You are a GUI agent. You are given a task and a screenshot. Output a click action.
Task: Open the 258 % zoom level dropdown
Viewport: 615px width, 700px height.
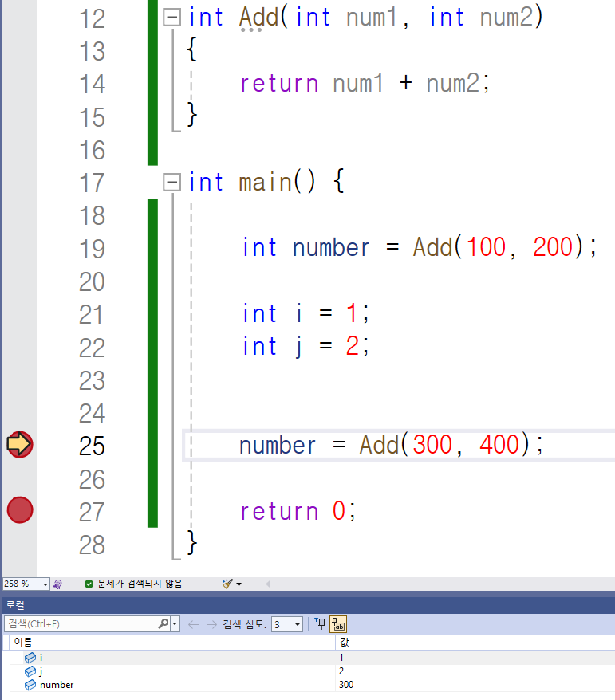tap(45, 584)
